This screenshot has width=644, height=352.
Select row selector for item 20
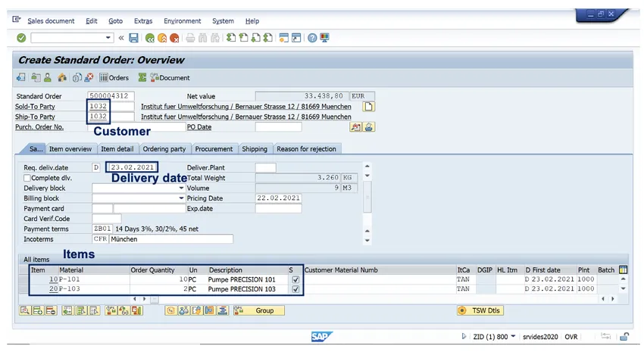23,289
